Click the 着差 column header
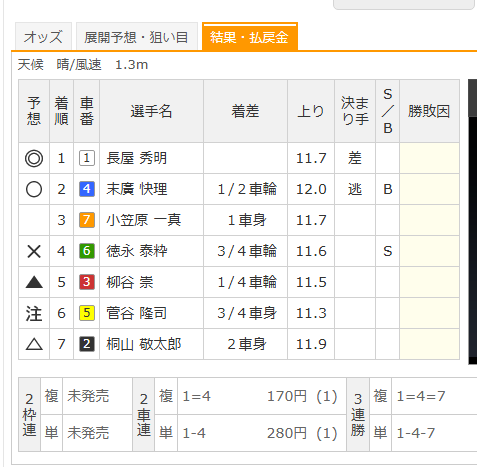477x467 pixels. (245, 111)
